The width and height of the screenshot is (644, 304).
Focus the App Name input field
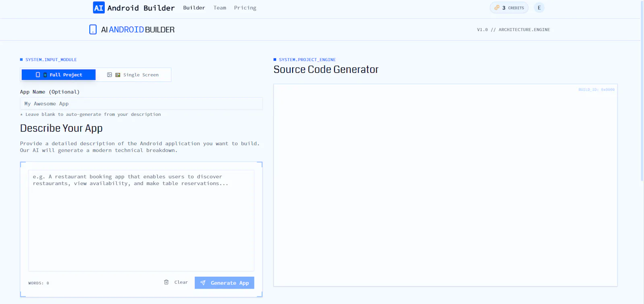pos(141,103)
